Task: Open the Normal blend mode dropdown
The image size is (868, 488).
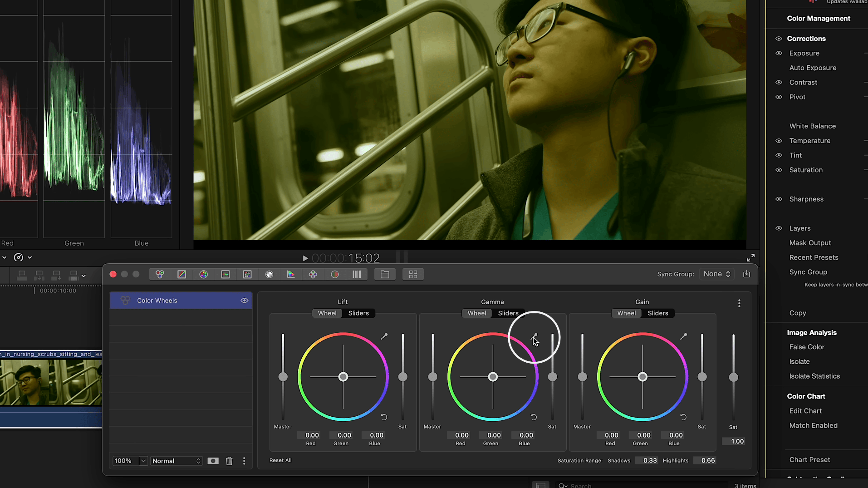Action: point(176,461)
